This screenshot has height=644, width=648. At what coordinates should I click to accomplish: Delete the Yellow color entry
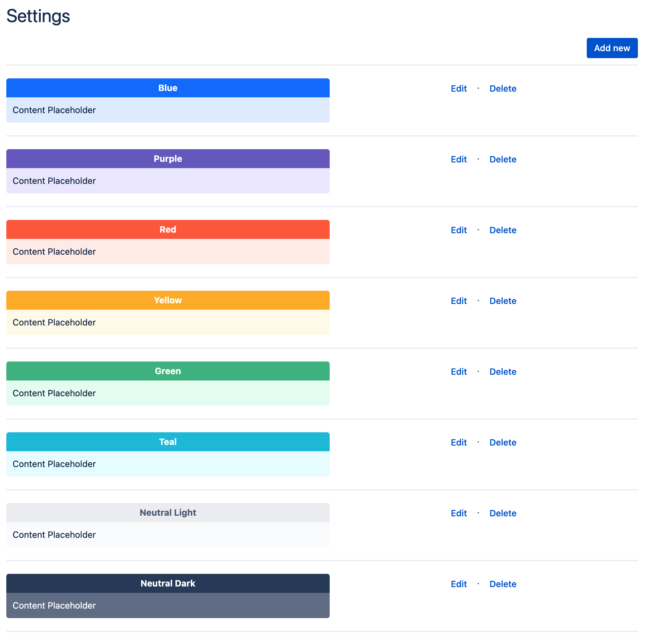(x=502, y=301)
